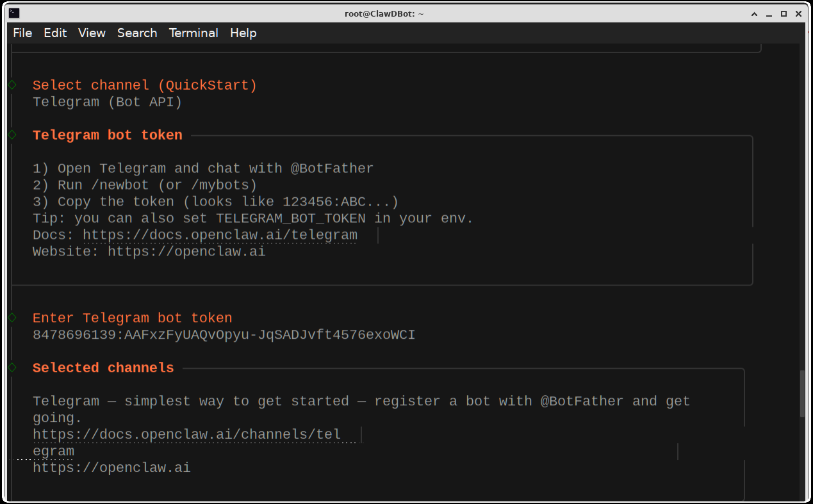This screenshot has height=504, width=813.
Task: Click the terminal icon in title bar
Action: (14, 13)
